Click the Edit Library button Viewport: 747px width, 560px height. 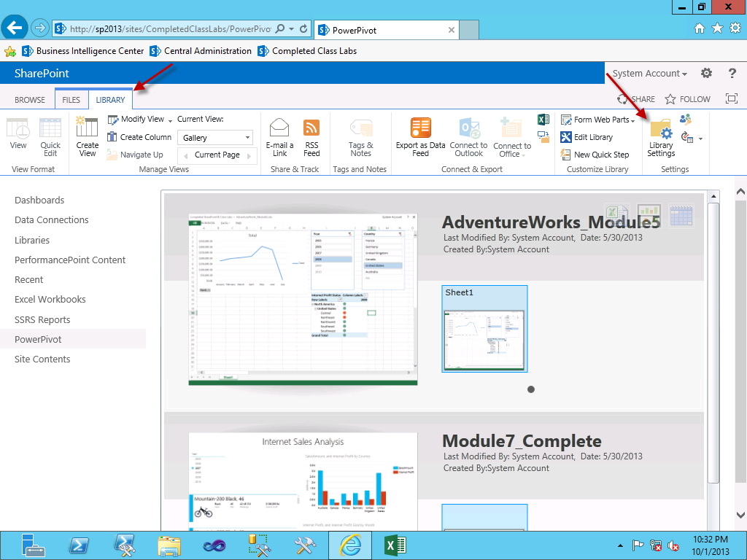coord(587,137)
